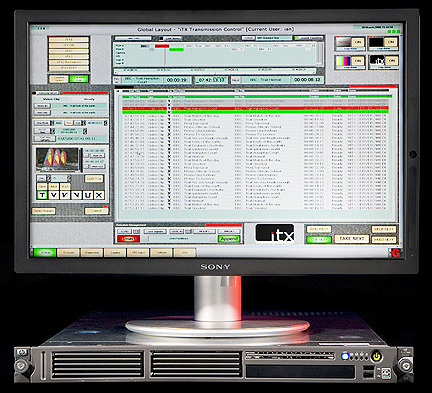This screenshot has width=432, height=393.
Task: Click the colour bars logo thumbnail
Action: [x=343, y=61]
